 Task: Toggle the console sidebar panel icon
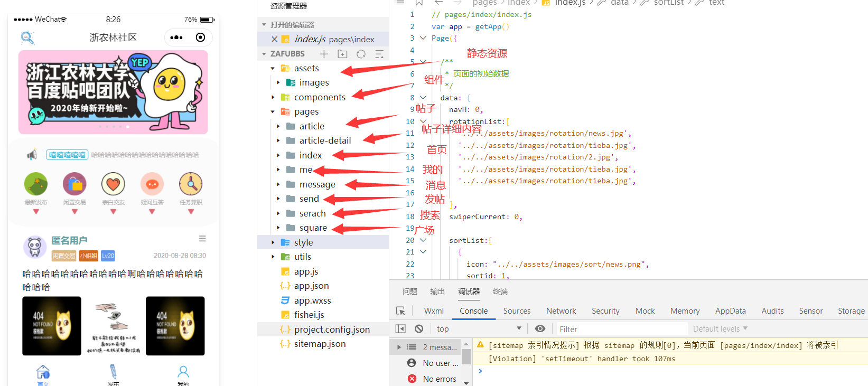400,328
